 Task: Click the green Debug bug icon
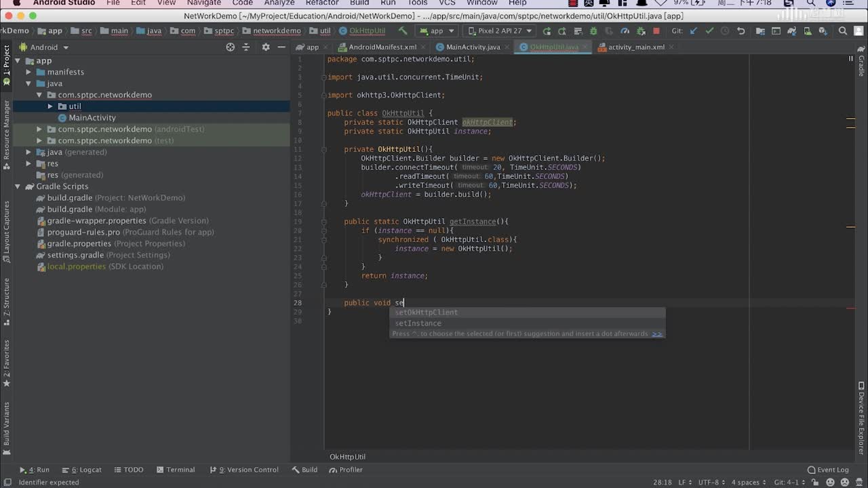tap(593, 30)
